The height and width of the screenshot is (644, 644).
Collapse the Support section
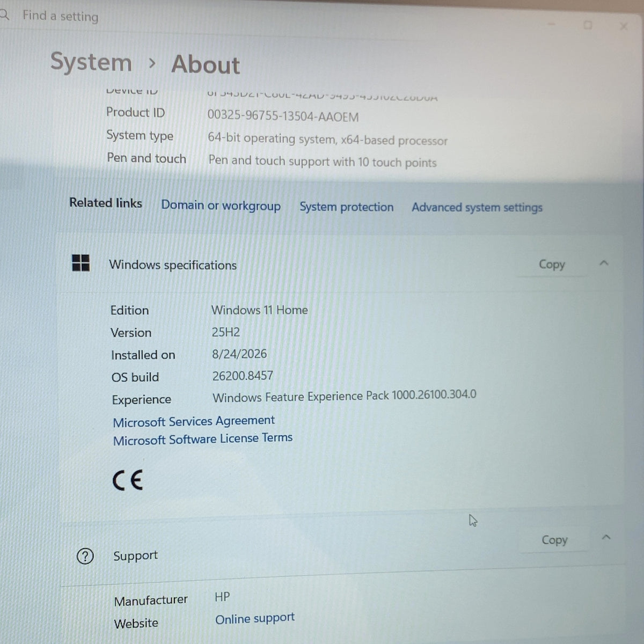click(606, 537)
